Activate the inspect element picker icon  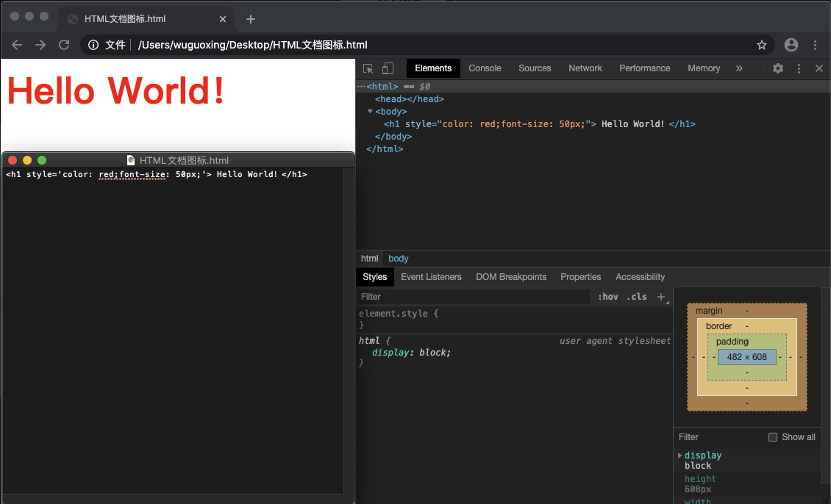(x=368, y=68)
